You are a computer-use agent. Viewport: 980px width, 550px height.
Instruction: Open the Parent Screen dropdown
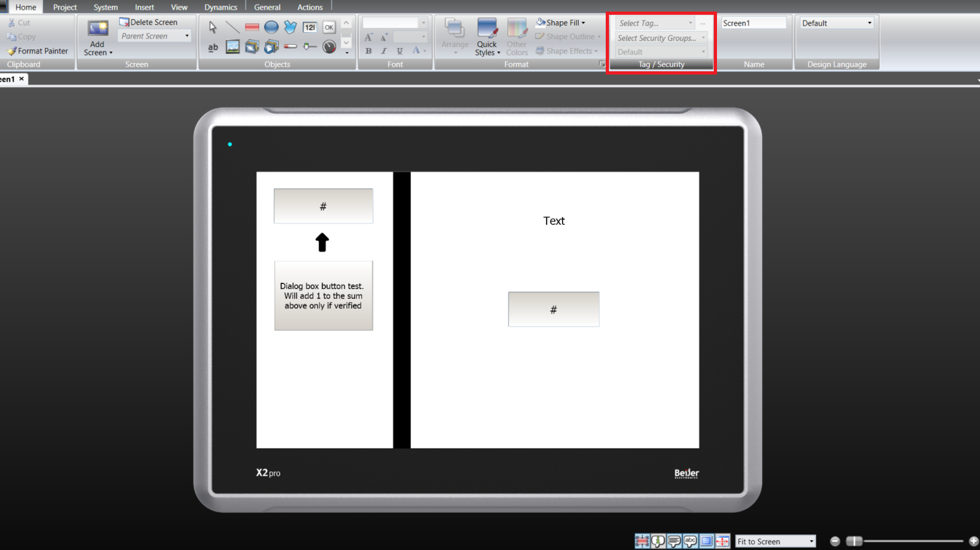[x=155, y=36]
